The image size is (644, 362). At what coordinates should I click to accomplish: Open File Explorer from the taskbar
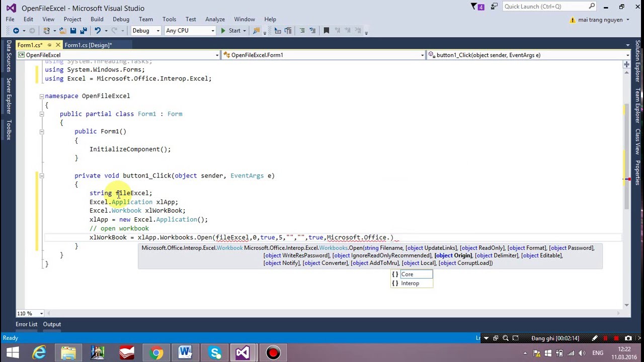coord(68,352)
